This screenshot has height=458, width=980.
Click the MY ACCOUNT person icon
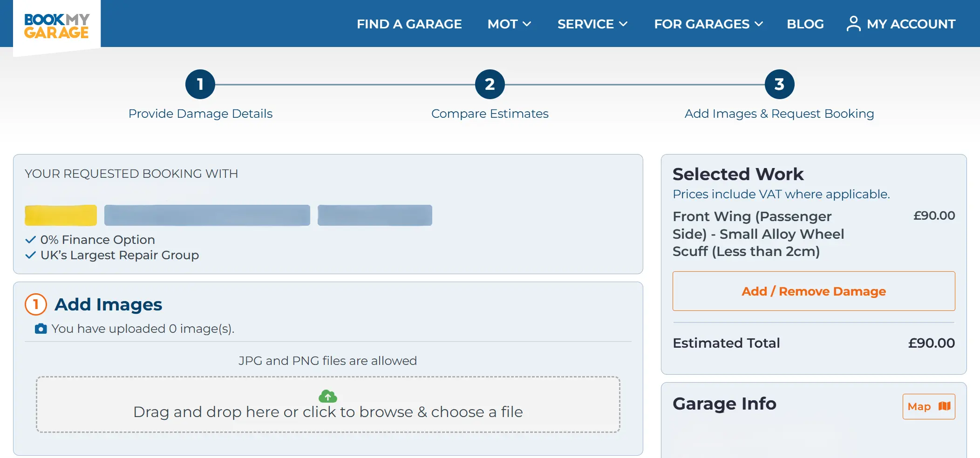pyautogui.click(x=854, y=23)
